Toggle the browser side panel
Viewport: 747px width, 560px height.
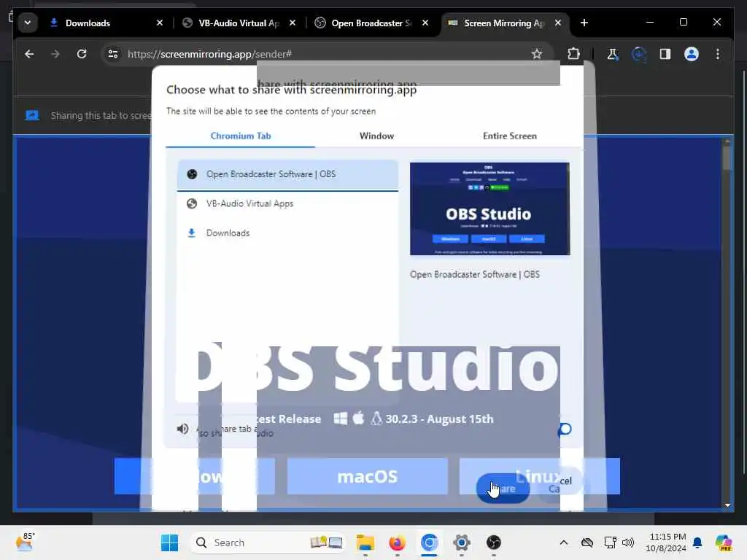click(x=665, y=54)
